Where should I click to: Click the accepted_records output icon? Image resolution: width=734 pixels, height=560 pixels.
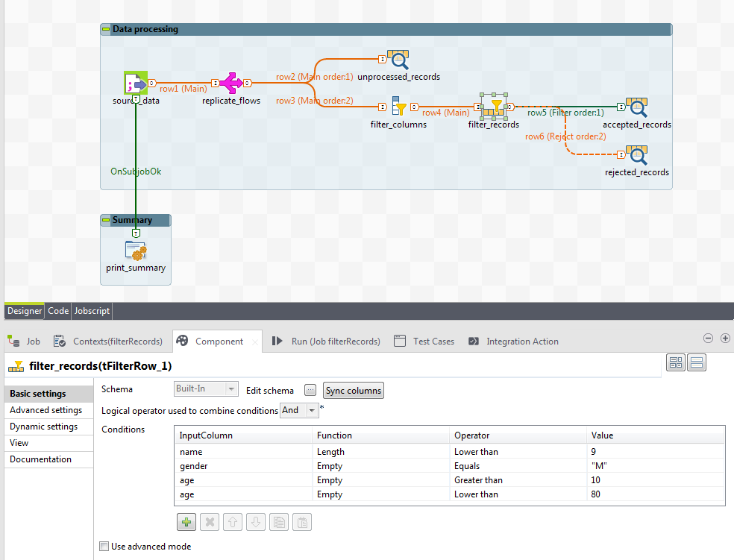(636, 107)
